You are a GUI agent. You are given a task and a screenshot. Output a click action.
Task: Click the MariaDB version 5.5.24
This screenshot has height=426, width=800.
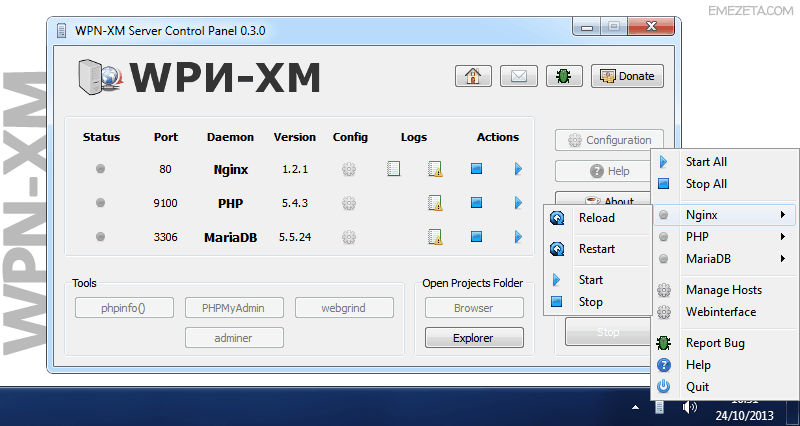click(x=295, y=237)
